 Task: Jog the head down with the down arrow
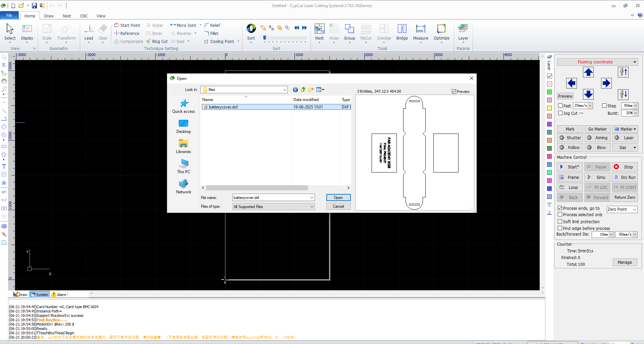[588, 94]
